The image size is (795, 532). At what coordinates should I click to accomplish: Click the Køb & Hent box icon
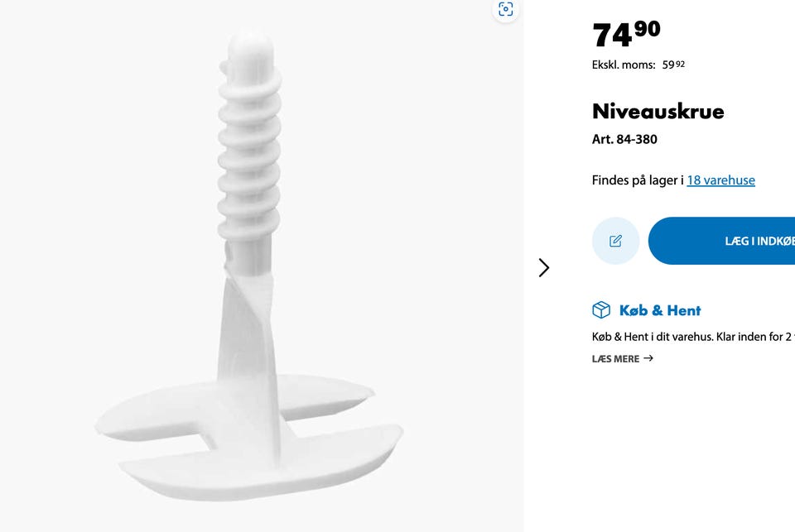click(x=601, y=309)
